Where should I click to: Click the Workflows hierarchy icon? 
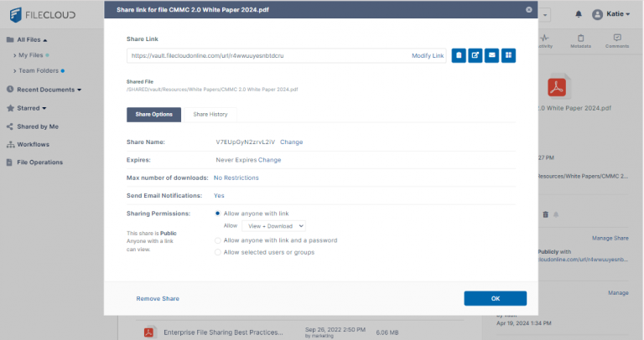(x=10, y=144)
